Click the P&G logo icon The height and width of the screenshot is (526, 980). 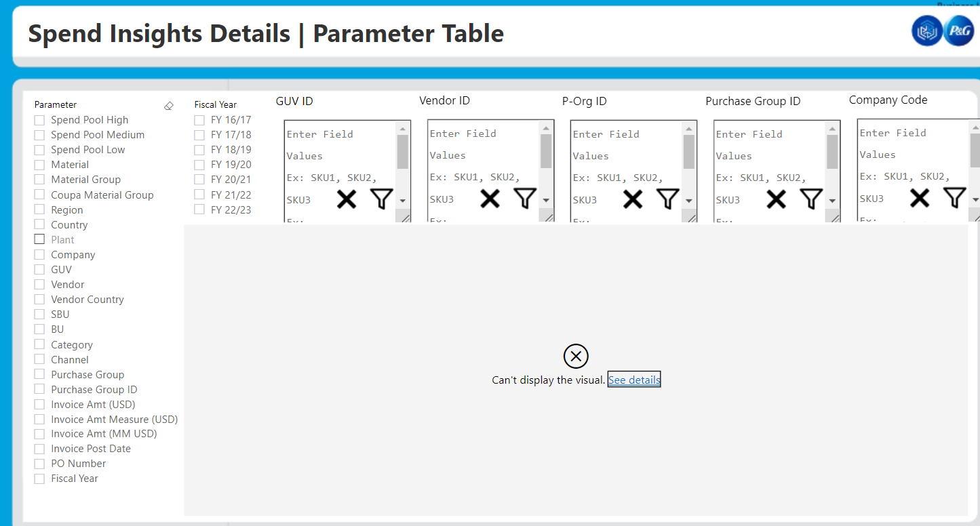click(x=959, y=31)
